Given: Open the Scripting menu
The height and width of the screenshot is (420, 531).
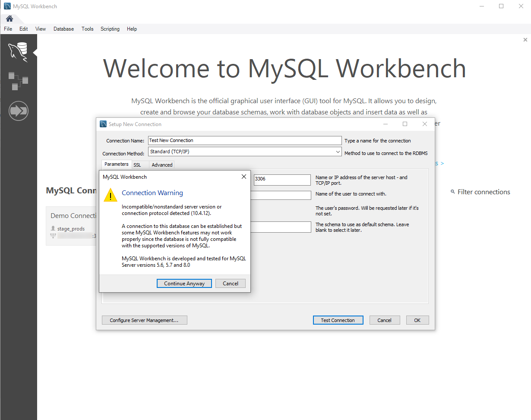Looking at the screenshot, I should pos(110,29).
